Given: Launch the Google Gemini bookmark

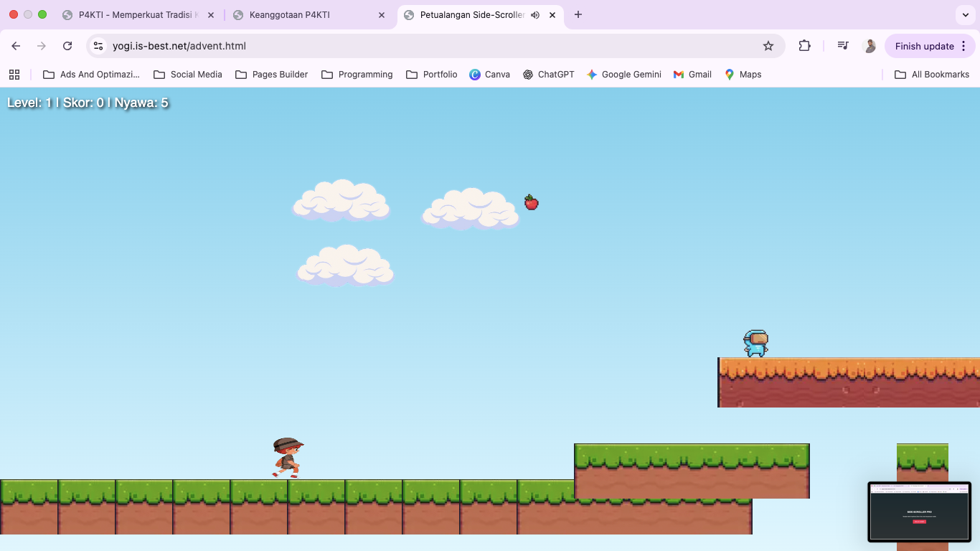Looking at the screenshot, I should tap(623, 74).
